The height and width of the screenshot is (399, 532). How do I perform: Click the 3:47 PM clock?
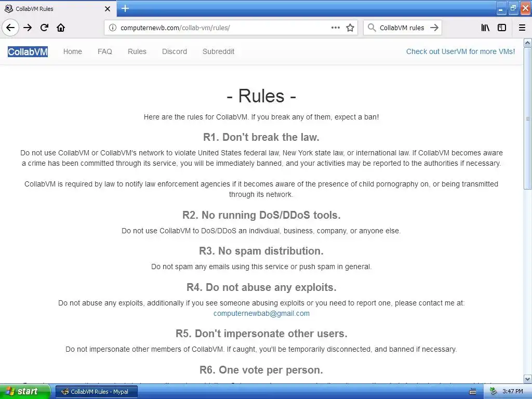pyautogui.click(x=513, y=392)
